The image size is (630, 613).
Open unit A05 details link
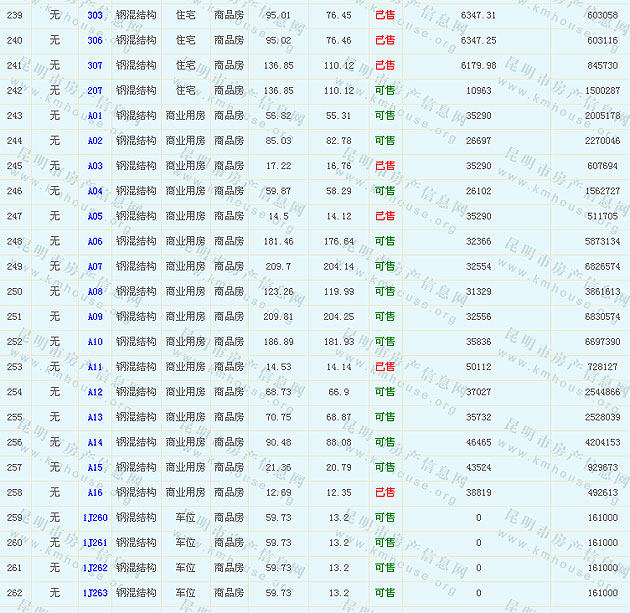[94, 216]
